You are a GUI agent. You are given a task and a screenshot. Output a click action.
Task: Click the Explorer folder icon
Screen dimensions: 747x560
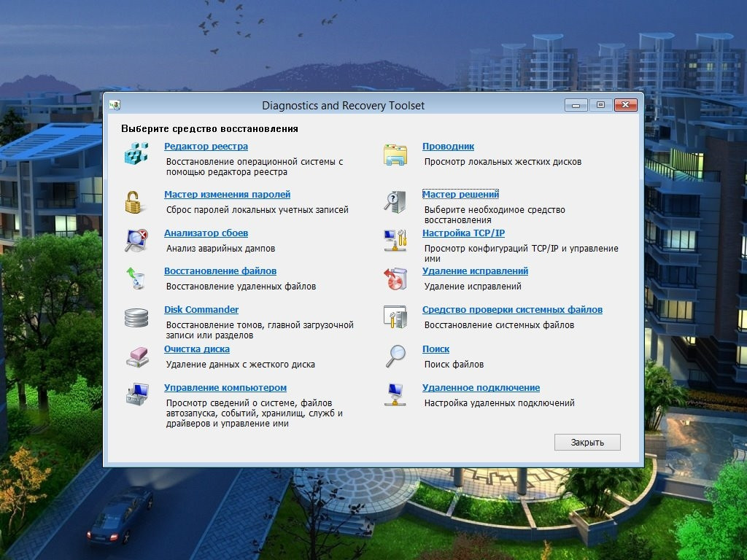click(395, 155)
